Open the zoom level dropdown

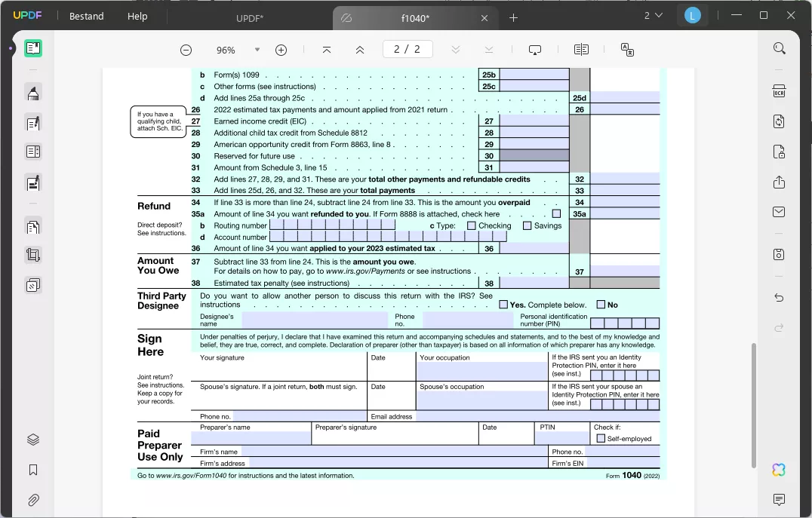pos(257,50)
